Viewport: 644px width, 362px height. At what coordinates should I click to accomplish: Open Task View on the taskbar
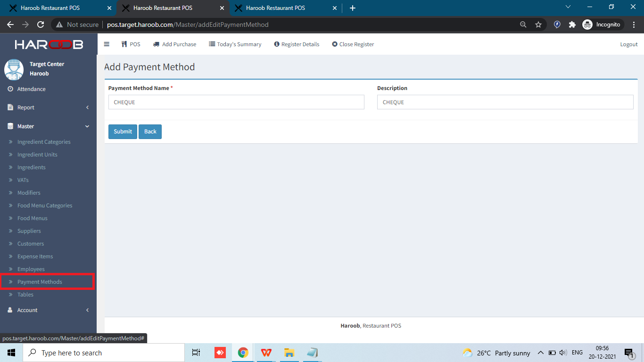pyautogui.click(x=196, y=353)
